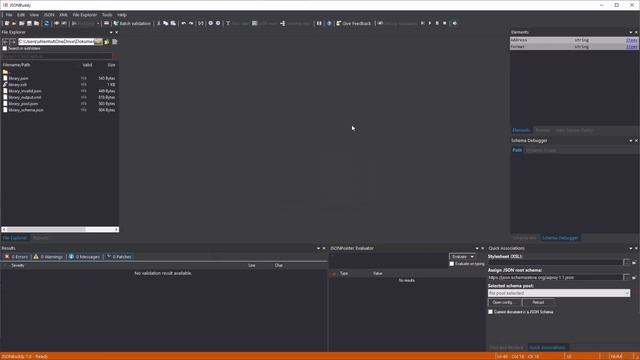Screen dimensions: 640x360
Task: Click the Cut toolbar icon
Action: (158, 23)
